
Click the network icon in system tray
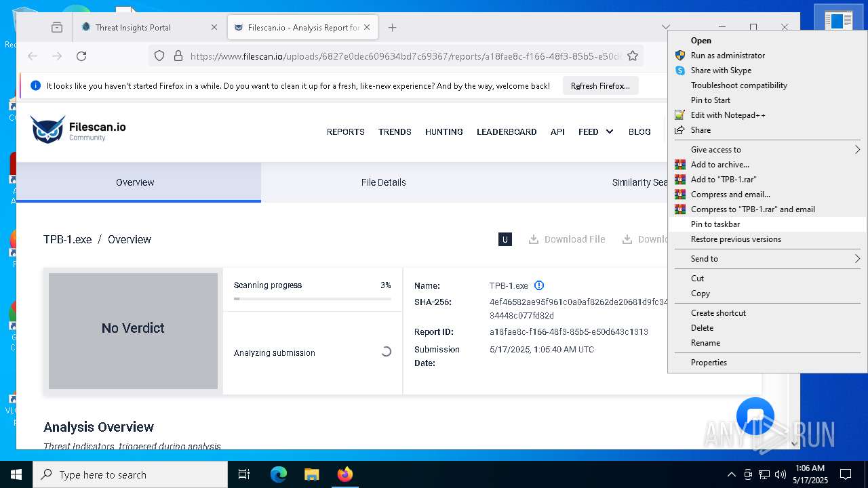coord(764,474)
